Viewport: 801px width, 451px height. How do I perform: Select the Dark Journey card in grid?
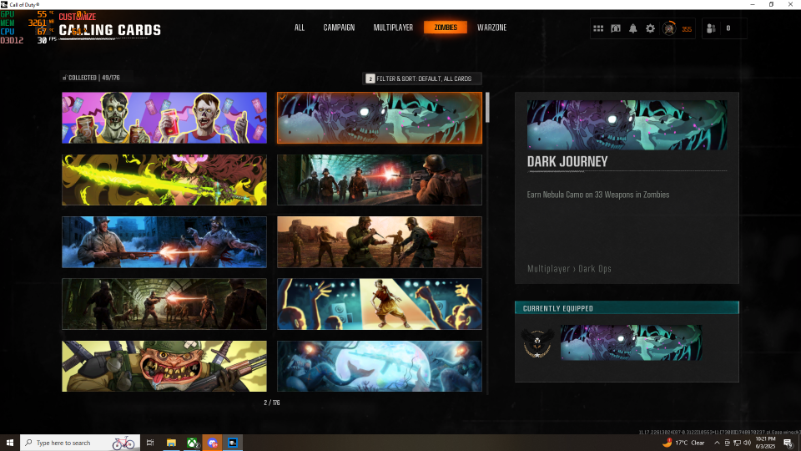[380, 118]
